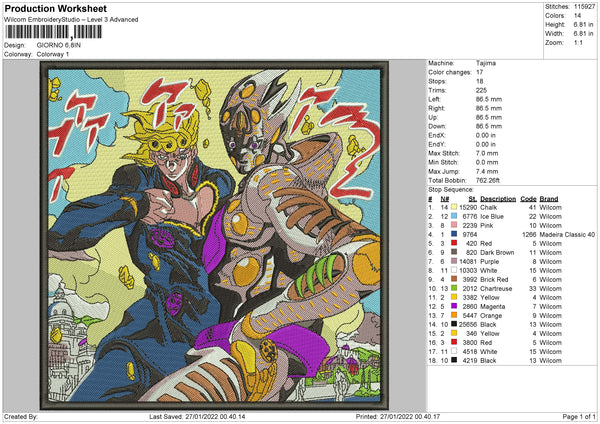Screen dimensions: 600x424
Task: Select the Colorway 1 value
Action: coord(53,54)
